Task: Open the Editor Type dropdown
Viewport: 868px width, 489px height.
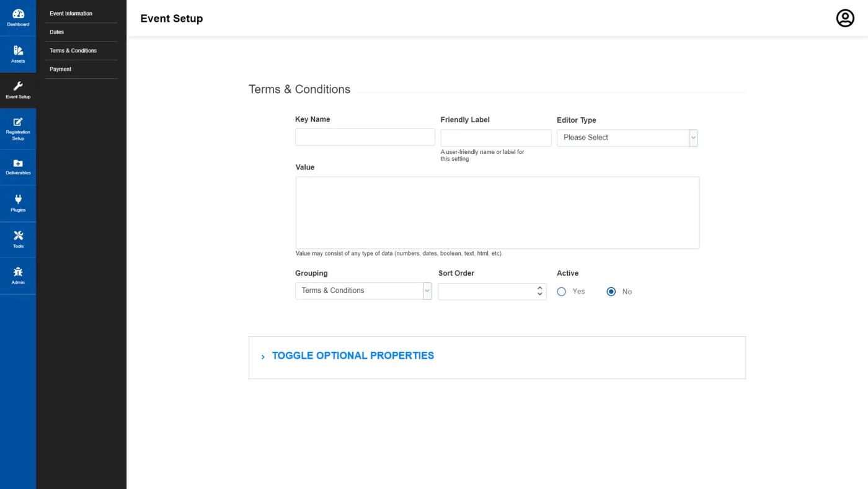Action: point(627,138)
